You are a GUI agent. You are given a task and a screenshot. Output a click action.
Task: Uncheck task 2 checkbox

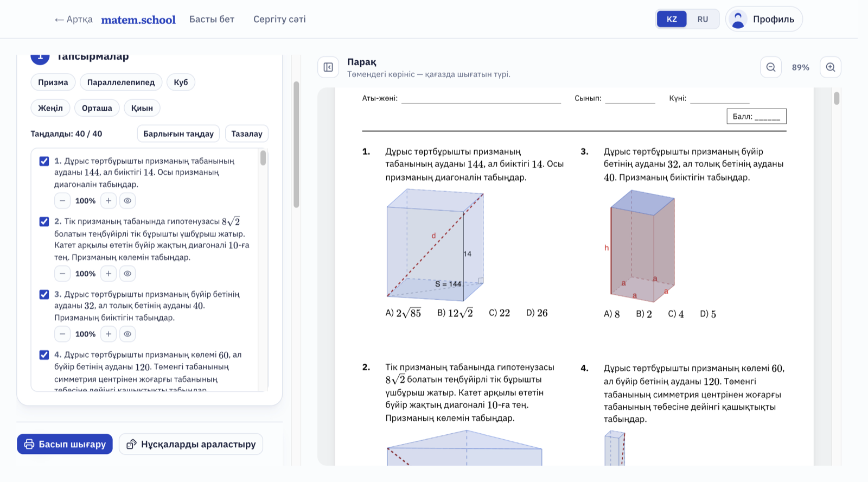point(44,221)
